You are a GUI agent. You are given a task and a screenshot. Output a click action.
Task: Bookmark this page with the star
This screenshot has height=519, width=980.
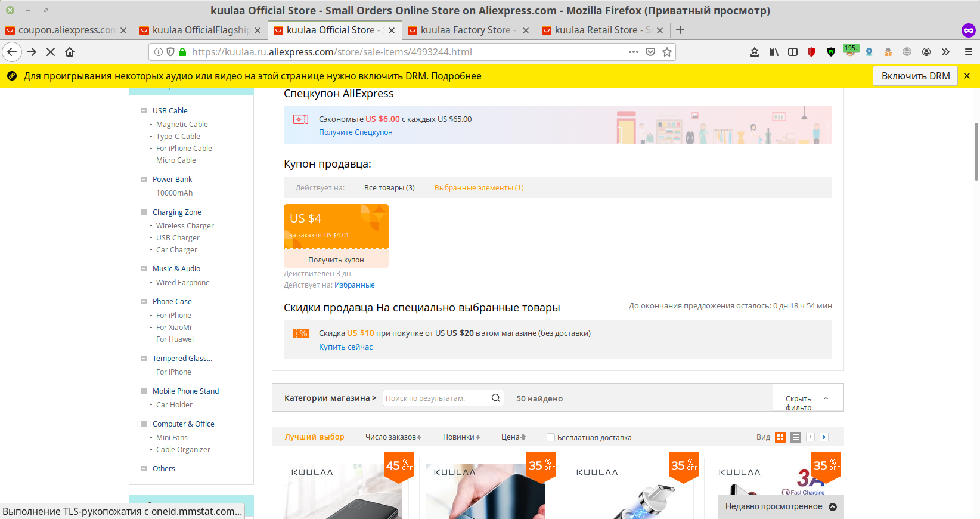pyautogui.click(x=667, y=52)
